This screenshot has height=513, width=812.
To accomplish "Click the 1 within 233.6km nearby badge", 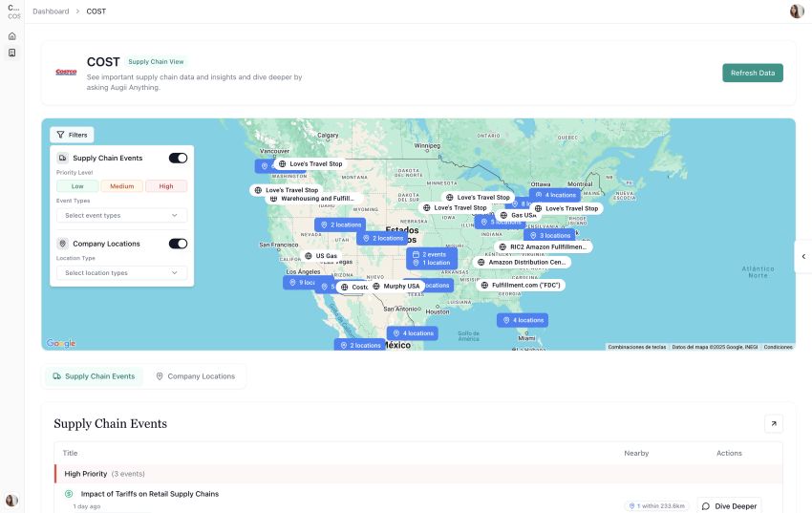I will click(656, 505).
